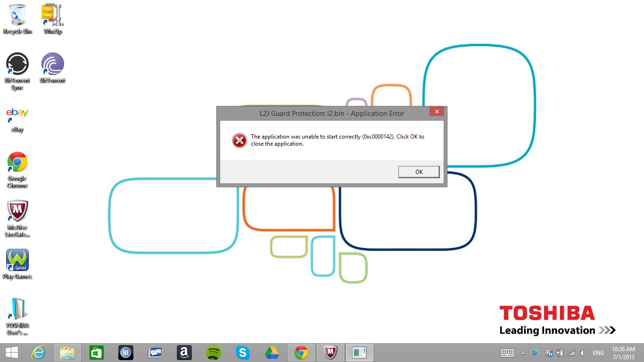The height and width of the screenshot is (362, 644).
Task: Select the Google Chrome desktop shortcut
Action: click(x=17, y=170)
